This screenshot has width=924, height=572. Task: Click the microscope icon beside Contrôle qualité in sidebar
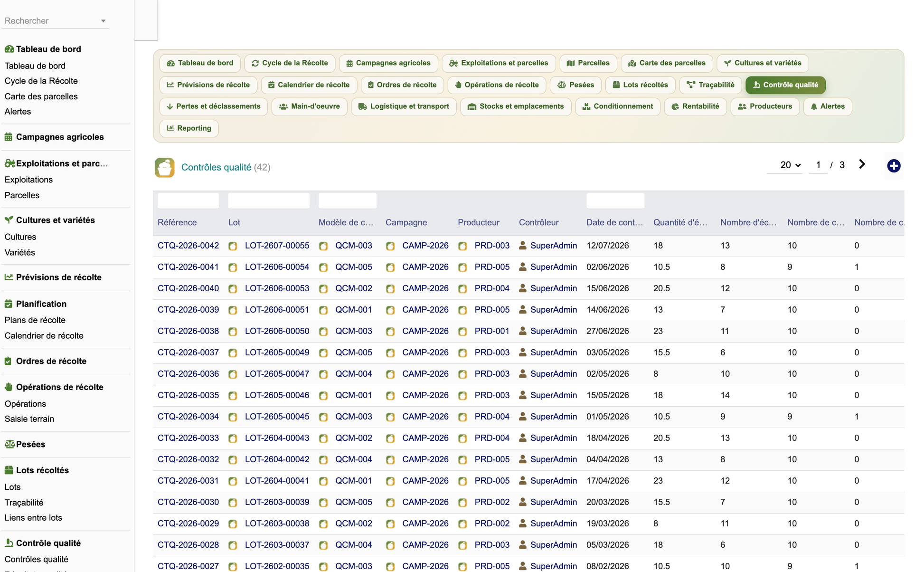(x=9, y=543)
